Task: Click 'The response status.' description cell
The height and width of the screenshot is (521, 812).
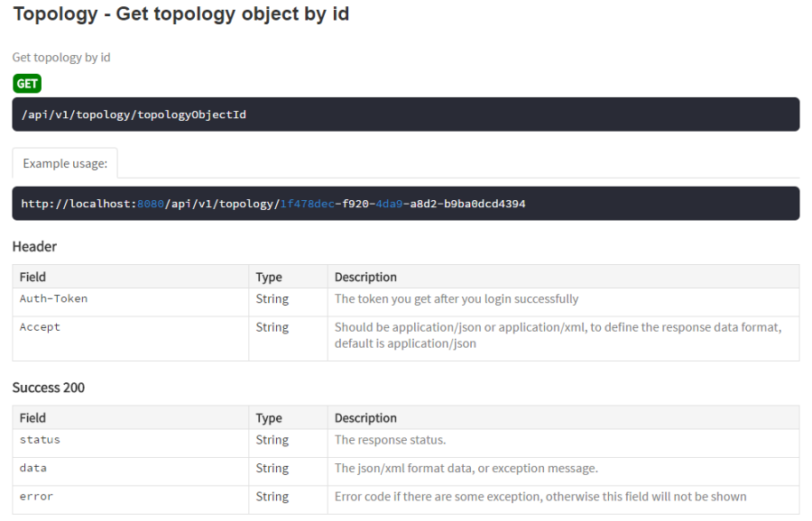Action: pos(389,440)
